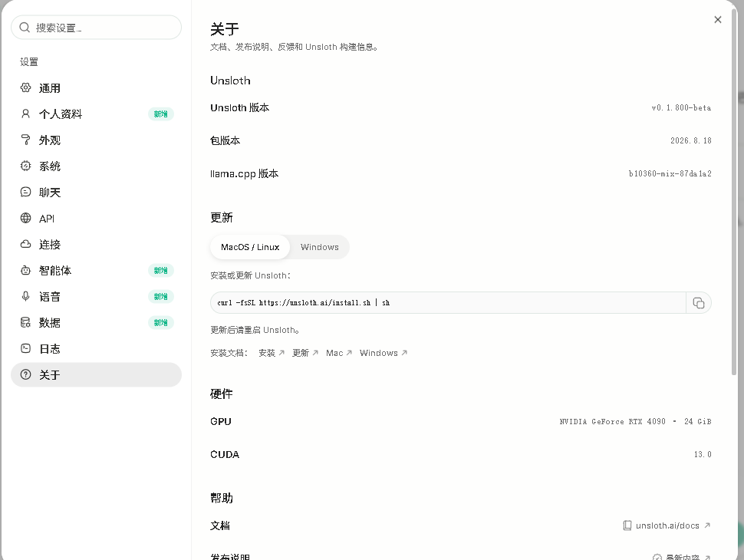Image resolution: width=744 pixels, height=560 pixels.
Task: Open the 最新内容 release notes link
Action: pyautogui.click(x=682, y=557)
